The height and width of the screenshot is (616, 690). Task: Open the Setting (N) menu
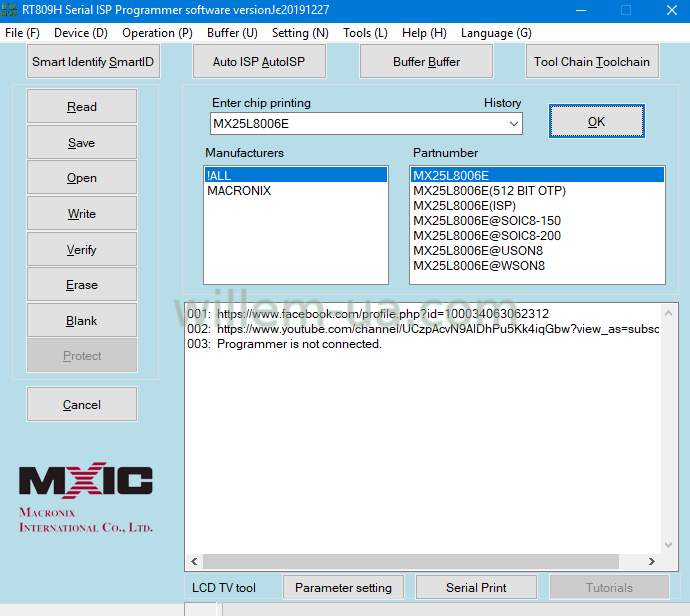point(300,33)
